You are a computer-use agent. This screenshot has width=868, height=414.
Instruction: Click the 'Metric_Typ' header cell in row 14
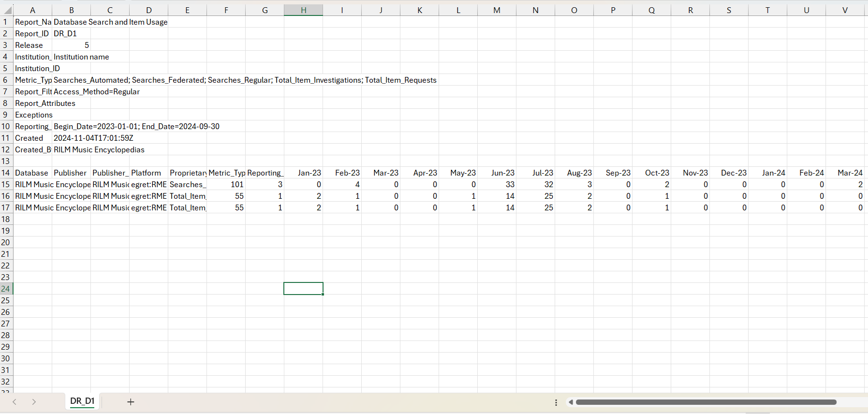pyautogui.click(x=226, y=173)
